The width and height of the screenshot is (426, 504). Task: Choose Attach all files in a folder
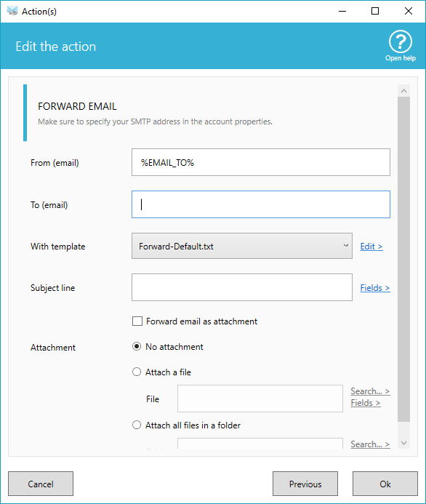pos(137,425)
